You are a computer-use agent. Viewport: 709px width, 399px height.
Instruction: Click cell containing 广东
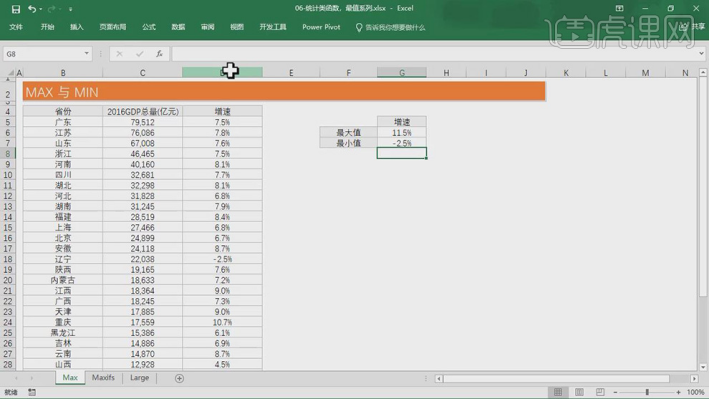[63, 122]
